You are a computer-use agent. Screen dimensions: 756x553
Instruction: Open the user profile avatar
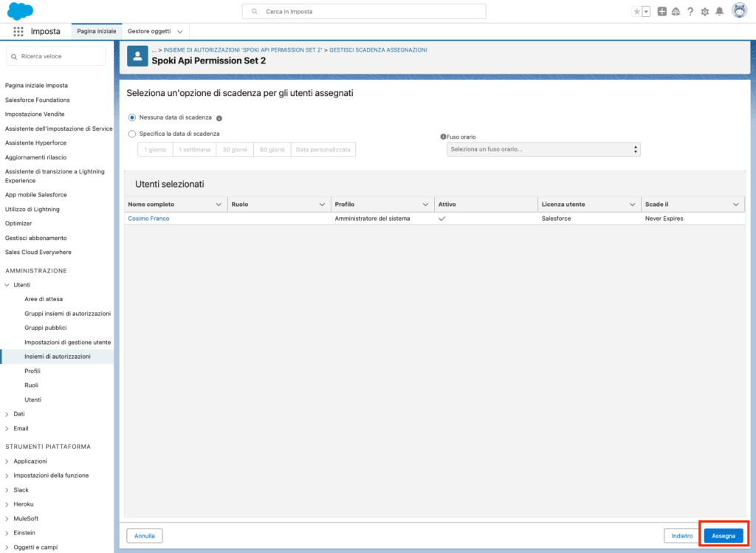(x=739, y=11)
